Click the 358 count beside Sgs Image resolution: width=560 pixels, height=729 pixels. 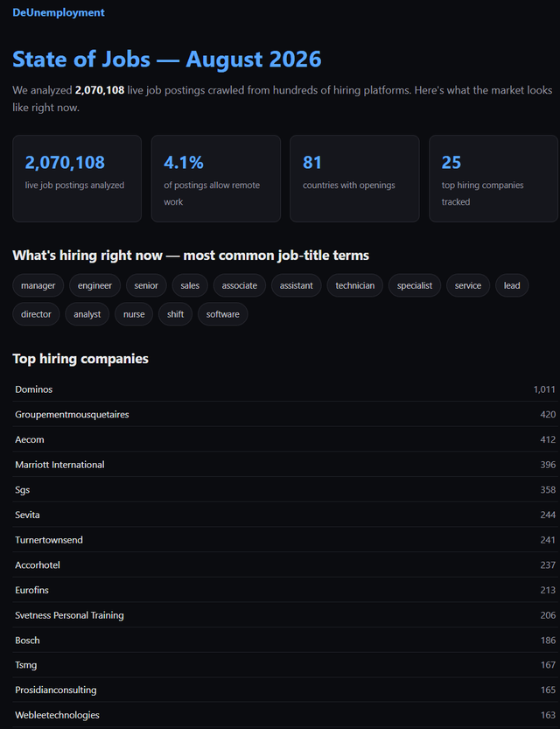click(548, 490)
